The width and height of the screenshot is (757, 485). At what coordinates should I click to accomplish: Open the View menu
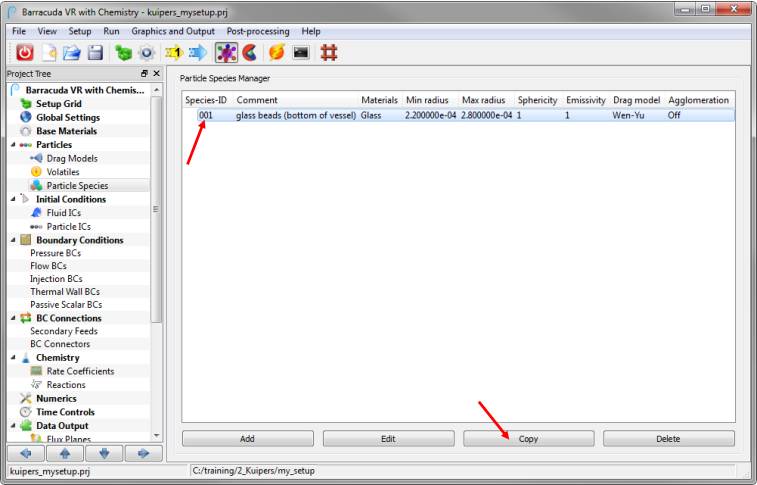click(47, 31)
